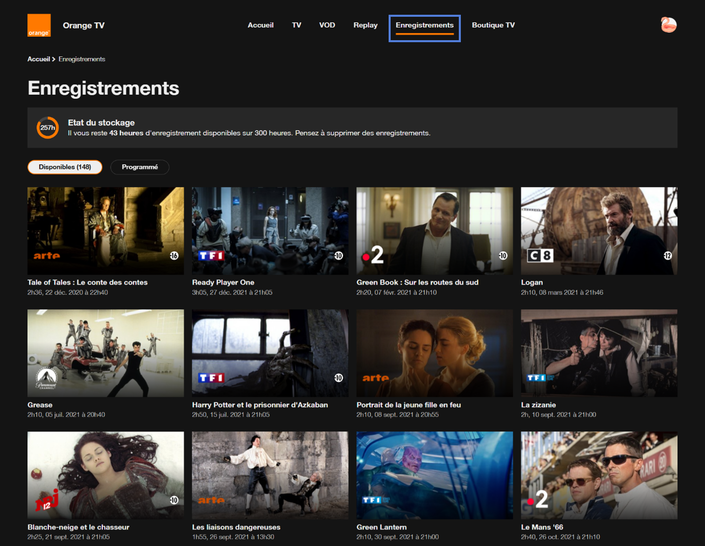Select Disponibles (148) filter
The image size is (705, 546).
pos(65,167)
